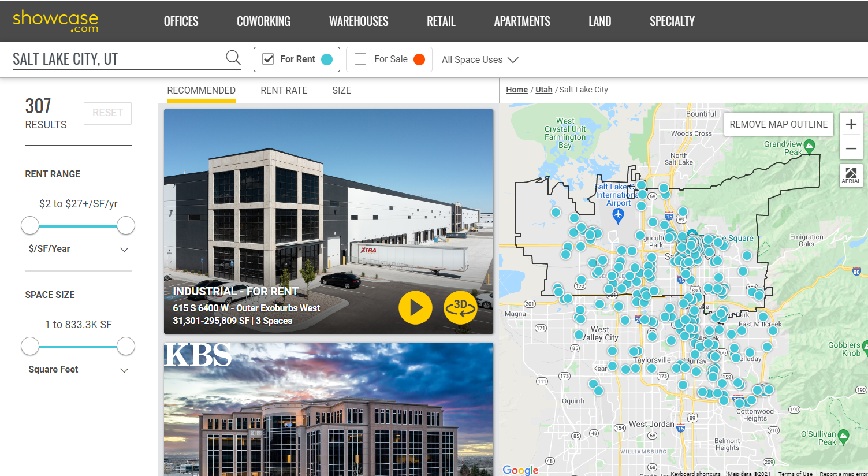868x476 pixels.
Task: Click the rent range minimum slider handle
Action: (x=30, y=225)
